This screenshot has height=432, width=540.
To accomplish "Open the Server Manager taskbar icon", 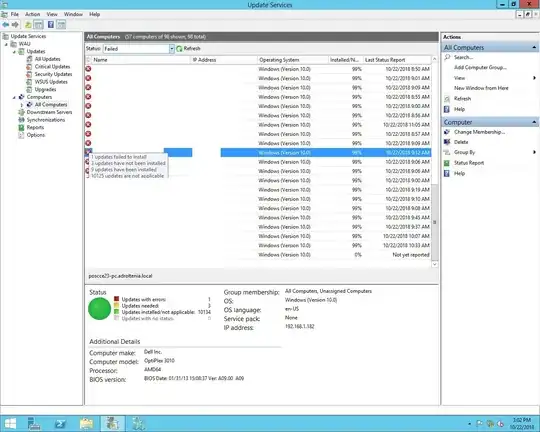I will [34, 423].
